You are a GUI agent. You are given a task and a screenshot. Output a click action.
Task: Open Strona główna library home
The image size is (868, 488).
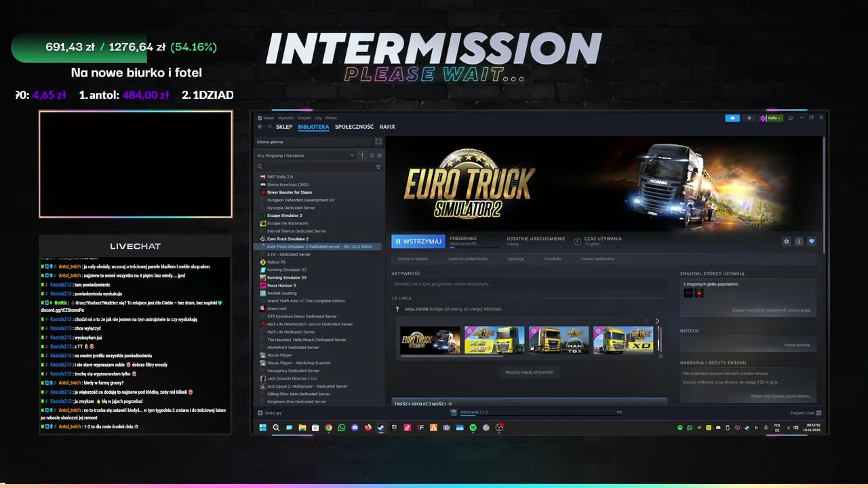[313, 142]
